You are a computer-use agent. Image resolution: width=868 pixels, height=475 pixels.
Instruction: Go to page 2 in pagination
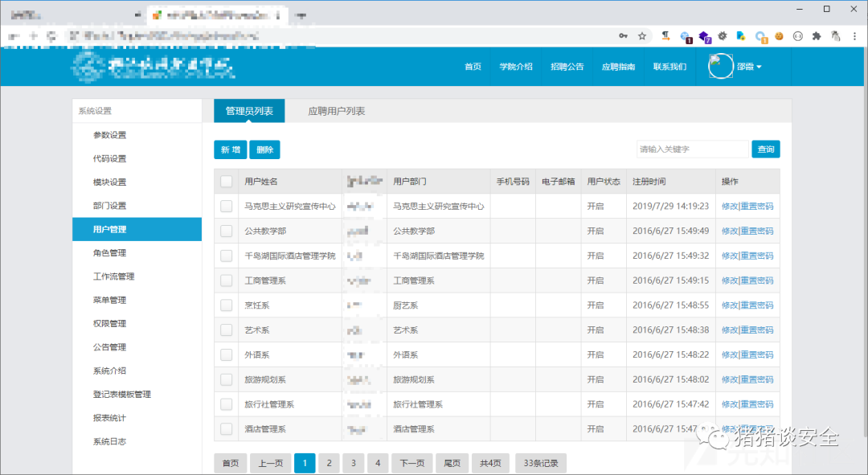[329, 464]
